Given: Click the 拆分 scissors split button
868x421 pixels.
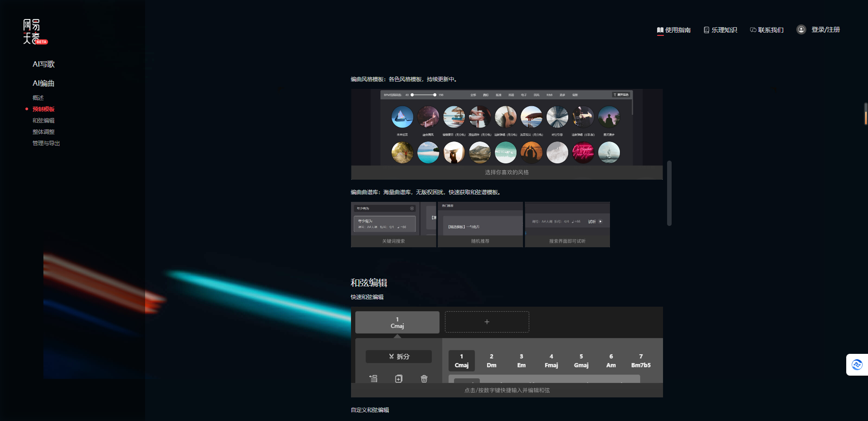Looking at the screenshot, I should point(399,357).
